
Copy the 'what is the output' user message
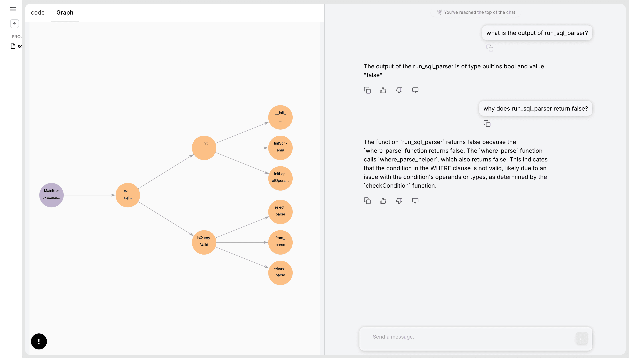(x=490, y=48)
